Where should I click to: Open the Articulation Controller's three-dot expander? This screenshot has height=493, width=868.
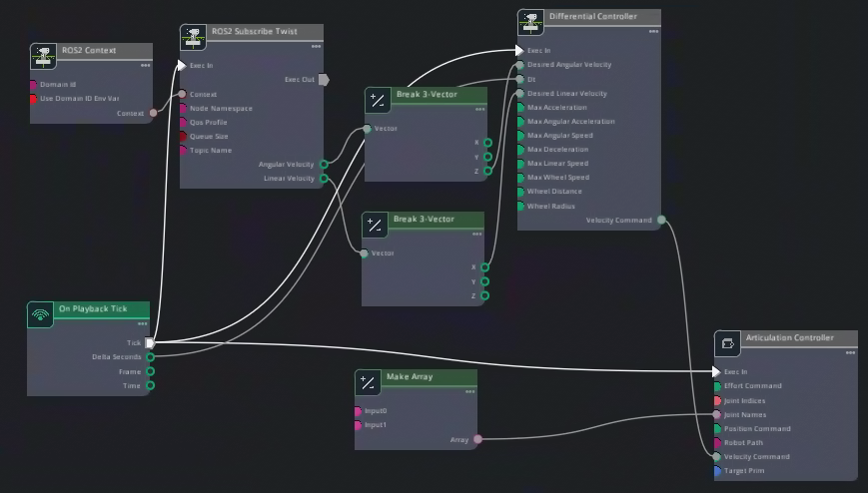(850, 352)
